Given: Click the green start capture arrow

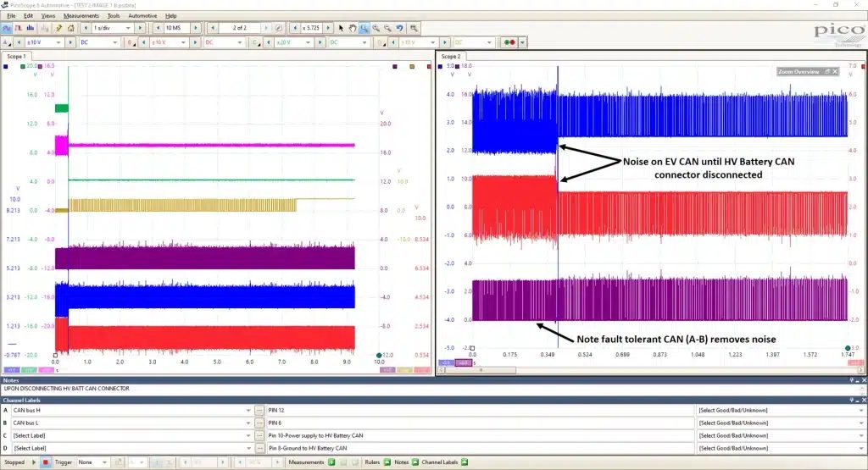Looking at the screenshot, I should (x=34, y=462).
